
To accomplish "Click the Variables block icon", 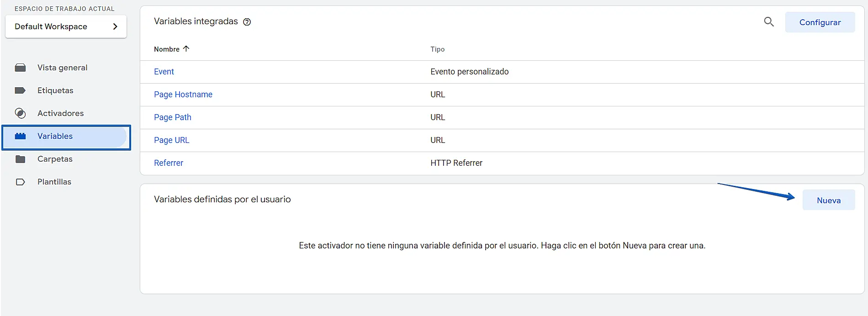I will (20, 136).
